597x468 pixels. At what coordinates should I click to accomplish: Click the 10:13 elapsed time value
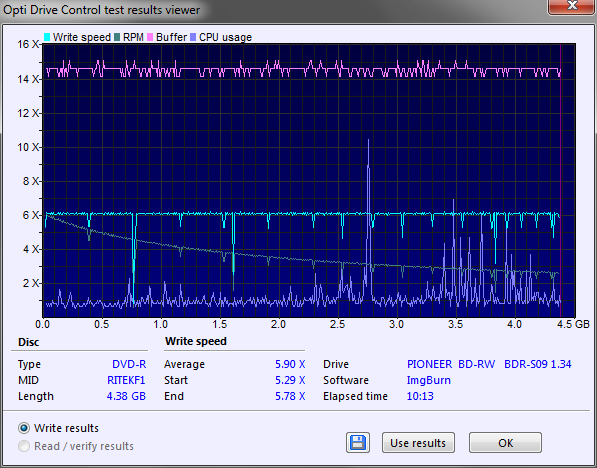coord(420,396)
